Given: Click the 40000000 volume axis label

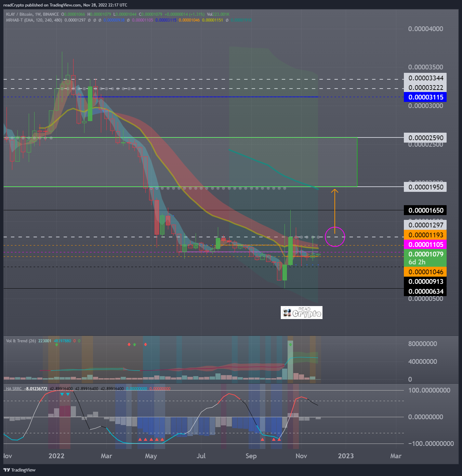Looking at the screenshot, I should pyautogui.click(x=422, y=361).
